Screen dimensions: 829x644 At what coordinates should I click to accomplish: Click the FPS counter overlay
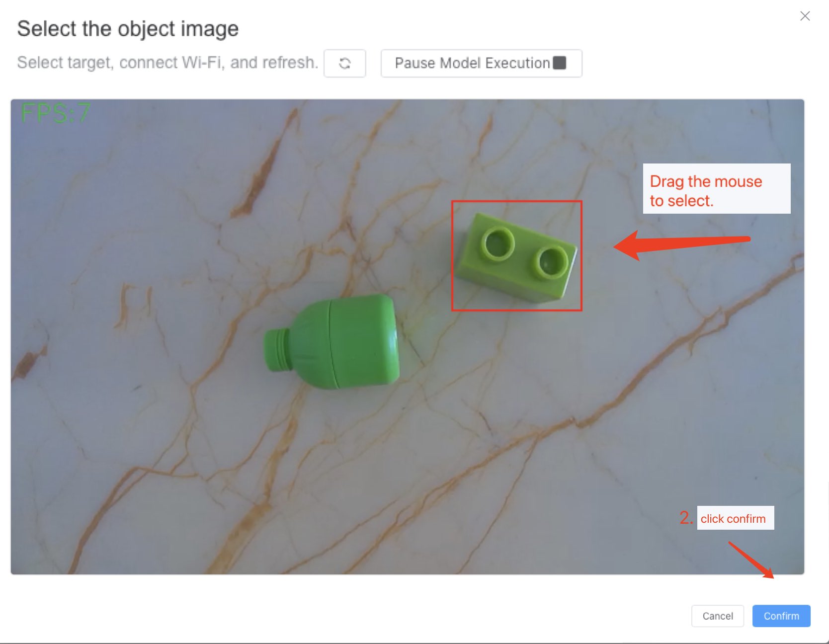(x=56, y=113)
